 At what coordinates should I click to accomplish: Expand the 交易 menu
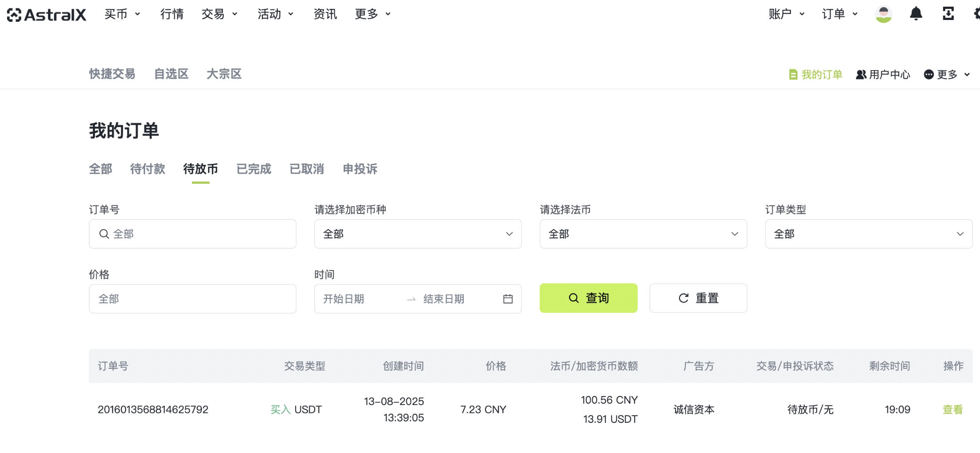pos(220,14)
